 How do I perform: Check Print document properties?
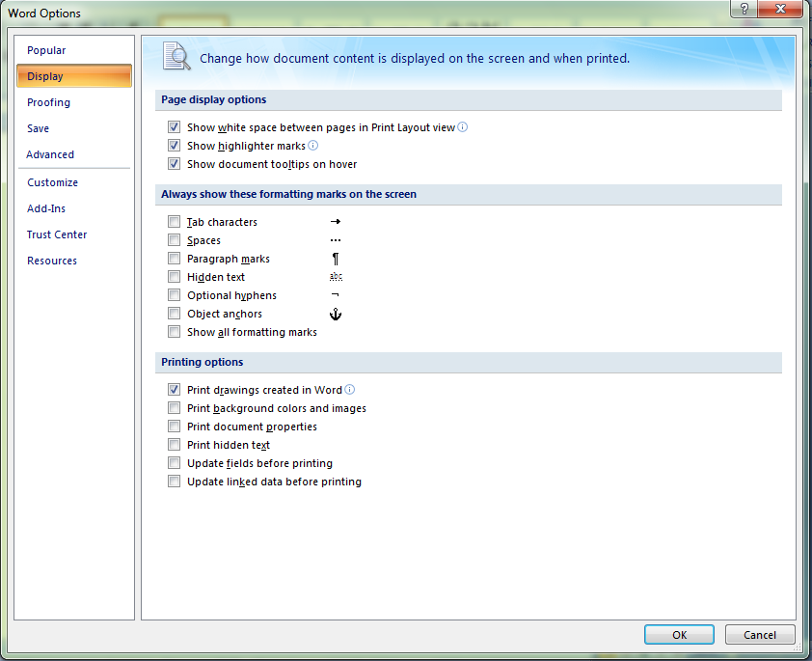(x=174, y=427)
